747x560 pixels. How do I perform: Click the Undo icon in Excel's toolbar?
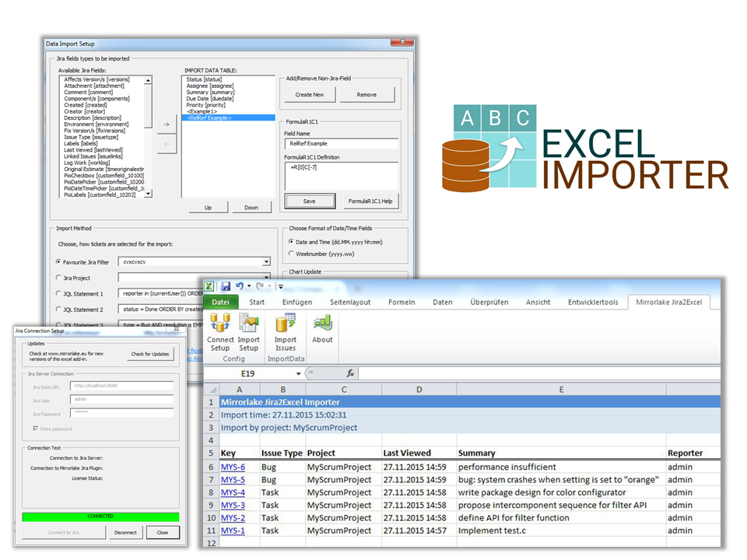[x=240, y=286]
